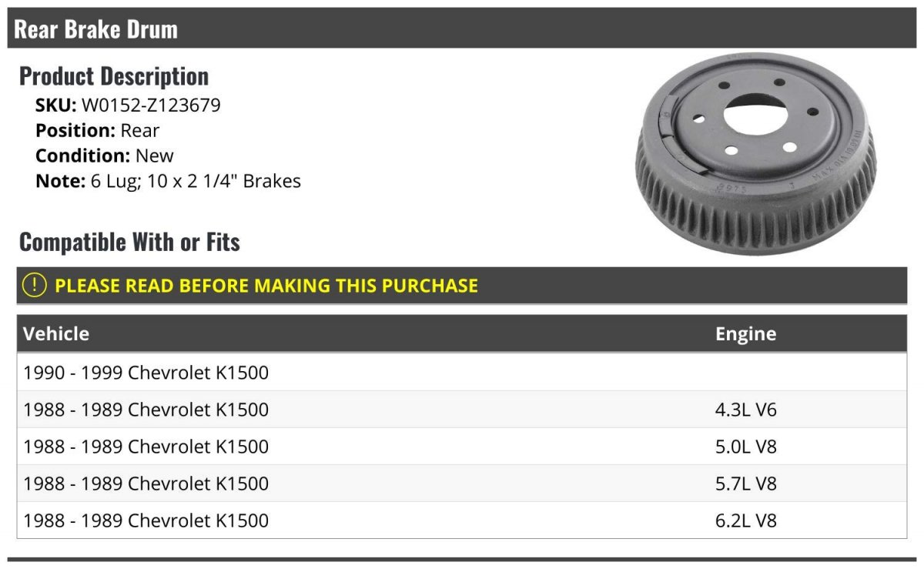
Task: Click the yellow exclamation warning icon
Action: (35, 285)
